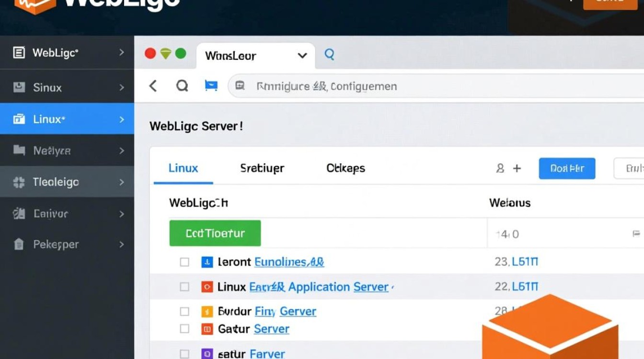644x359 pixels.
Task: Open the WonsLeur tab dropdown chevron
Action: pos(302,56)
